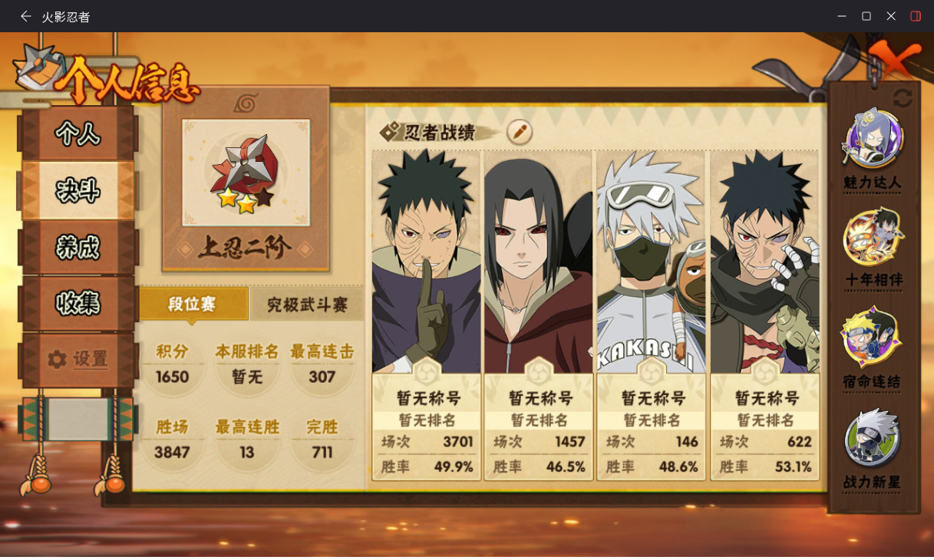
Task: Switch to the 个人 tab
Action: [78, 133]
